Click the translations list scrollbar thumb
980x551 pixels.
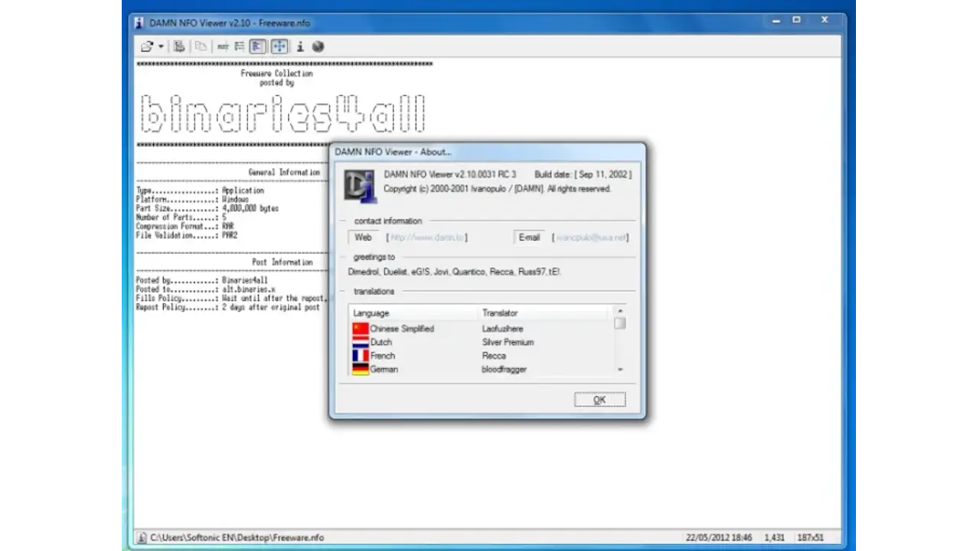[619, 323]
